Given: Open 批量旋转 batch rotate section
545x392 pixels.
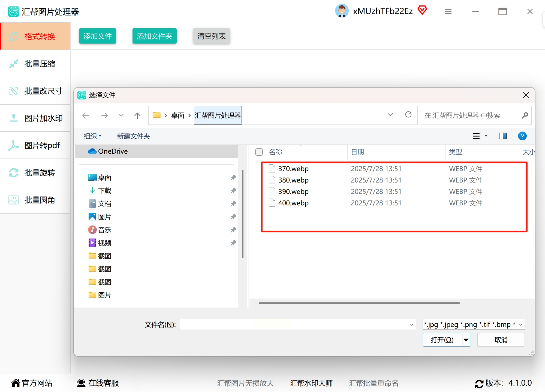Looking at the screenshot, I should [35, 172].
